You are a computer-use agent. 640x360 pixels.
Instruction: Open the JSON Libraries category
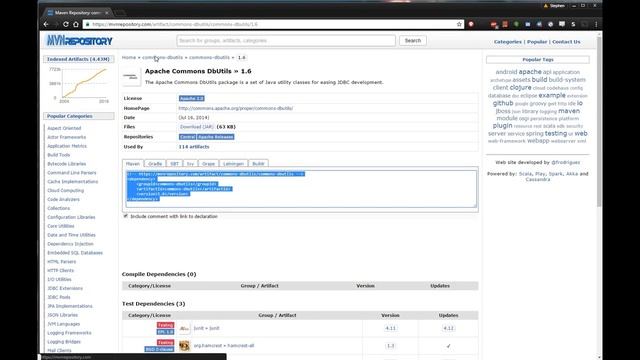tap(62, 315)
